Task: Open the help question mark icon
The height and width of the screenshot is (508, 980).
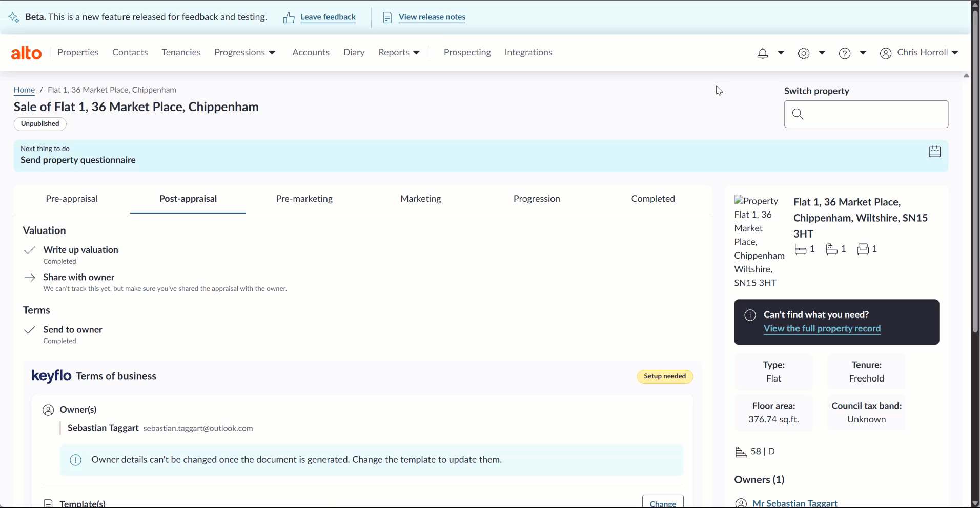Action: coord(845,53)
